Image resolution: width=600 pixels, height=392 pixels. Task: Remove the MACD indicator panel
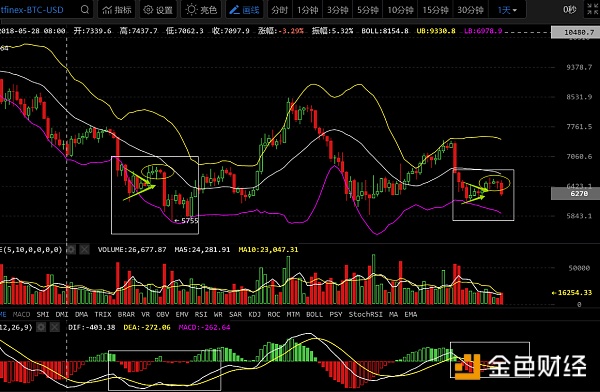55,327
